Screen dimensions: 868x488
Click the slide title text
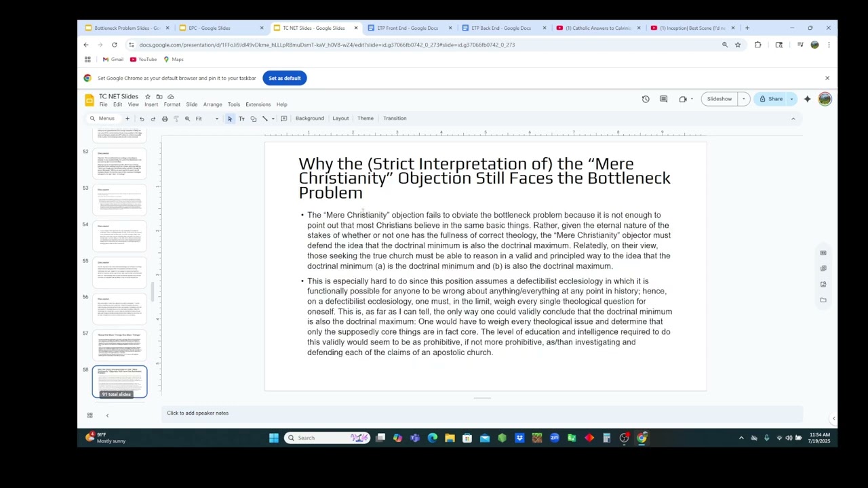(484, 178)
